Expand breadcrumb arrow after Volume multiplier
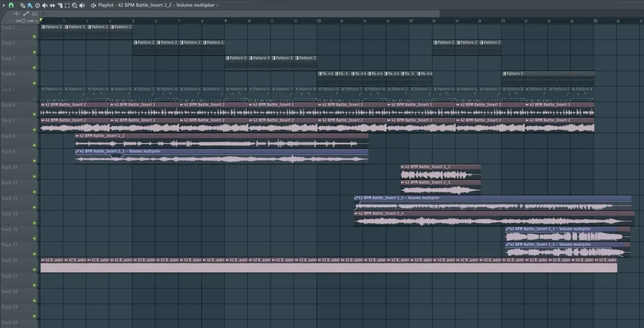This screenshot has height=328, width=644. click(218, 5)
